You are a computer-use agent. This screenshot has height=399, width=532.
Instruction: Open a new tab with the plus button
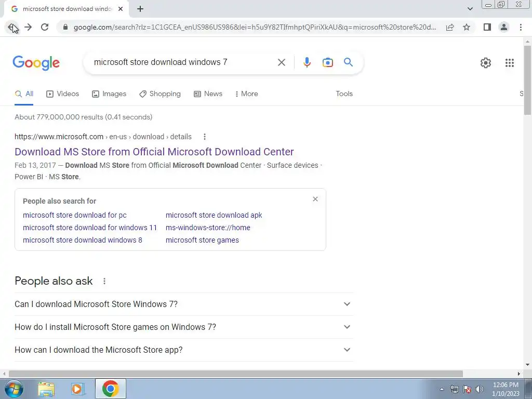click(x=140, y=9)
